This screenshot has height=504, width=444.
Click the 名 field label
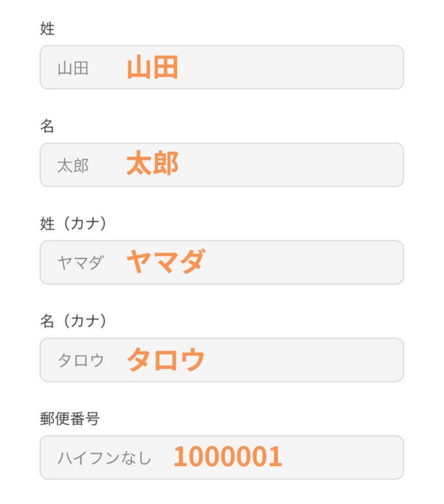coord(47,127)
